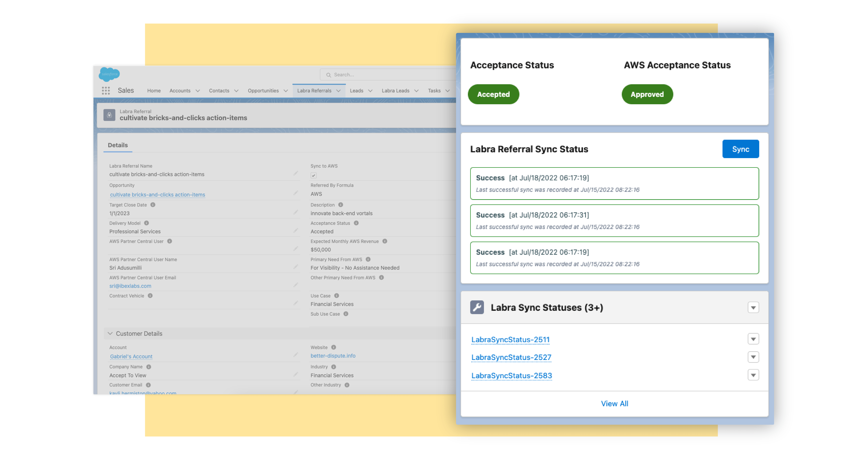Click info icon beside Other Primary Need From AWS
868x469 pixels.
[x=381, y=277]
